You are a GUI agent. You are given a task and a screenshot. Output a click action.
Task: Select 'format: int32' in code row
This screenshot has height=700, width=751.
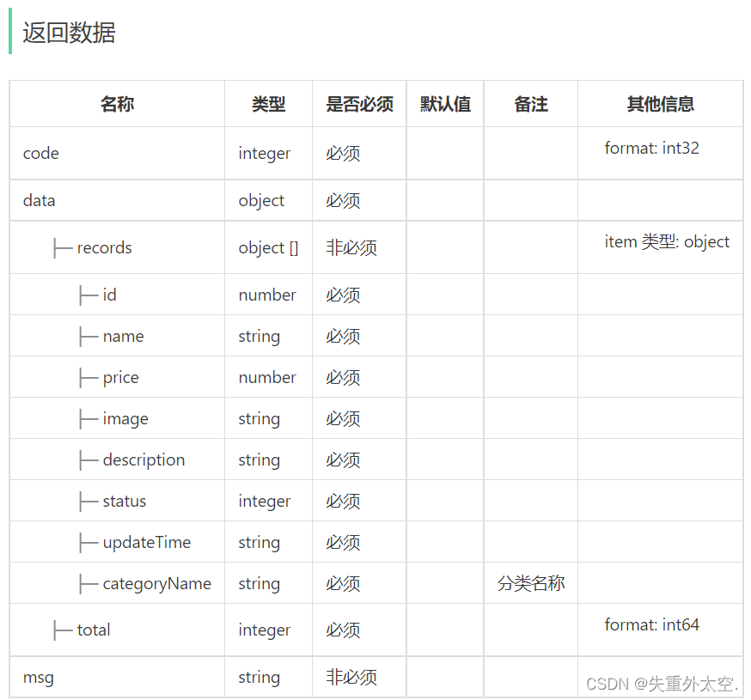click(x=652, y=148)
